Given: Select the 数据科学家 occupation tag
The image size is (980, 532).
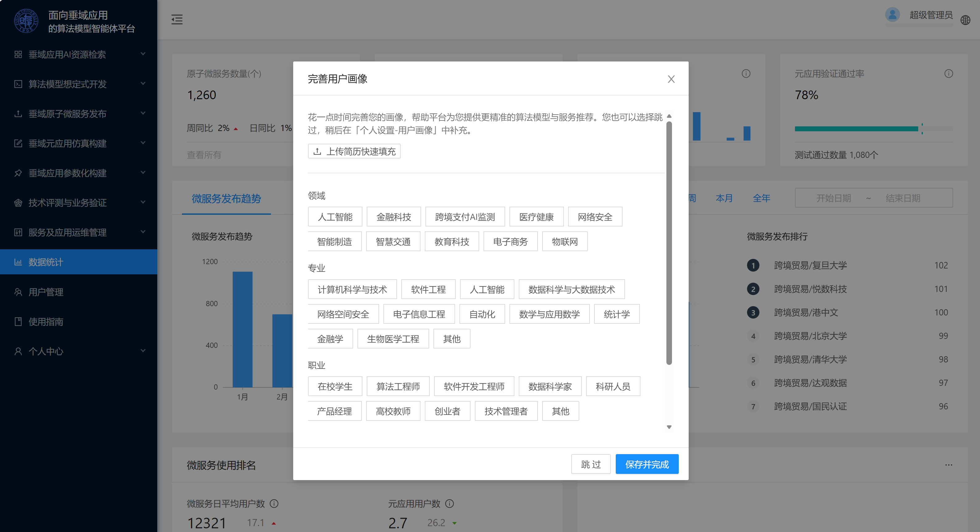Looking at the screenshot, I should point(550,386).
